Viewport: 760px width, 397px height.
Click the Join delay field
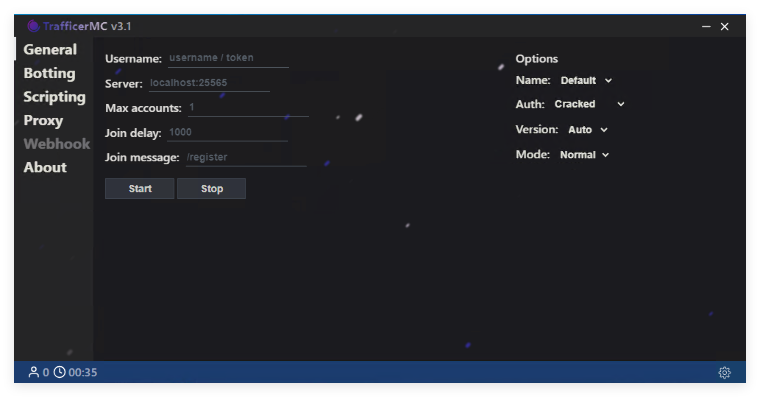point(227,132)
